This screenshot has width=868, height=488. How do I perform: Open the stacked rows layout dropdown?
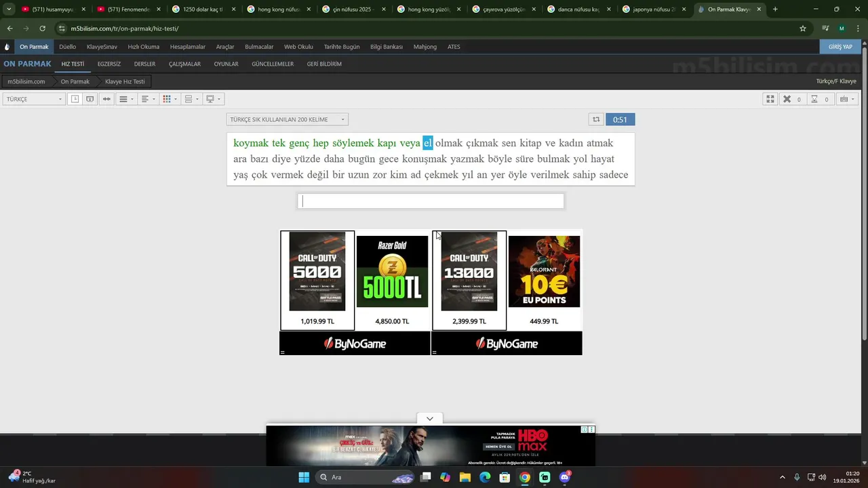pos(192,99)
